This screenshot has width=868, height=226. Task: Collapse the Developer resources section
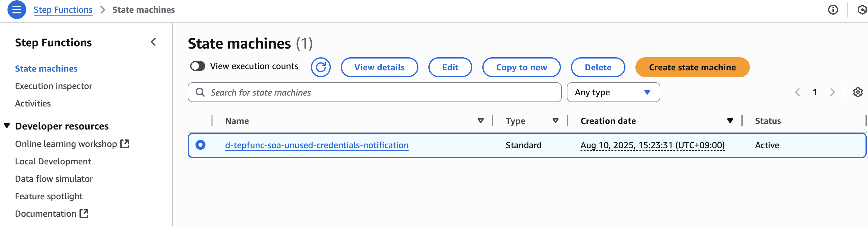click(7, 126)
